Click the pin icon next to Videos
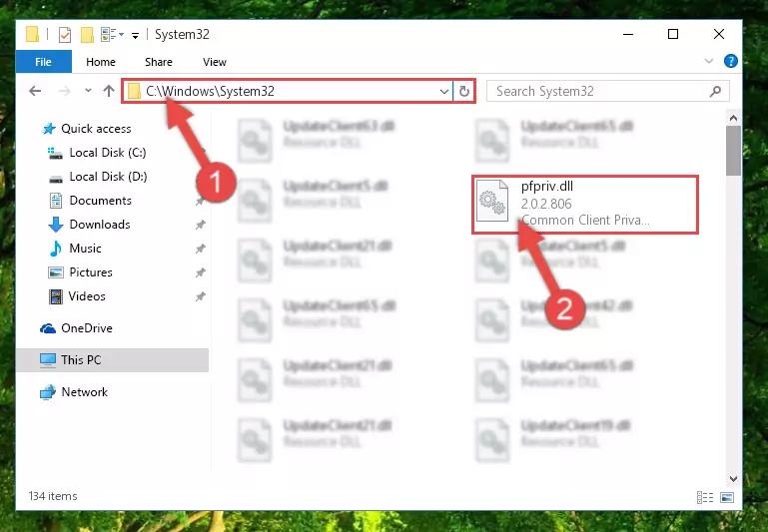The width and height of the screenshot is (768, 532). click(x=201, y=296)
